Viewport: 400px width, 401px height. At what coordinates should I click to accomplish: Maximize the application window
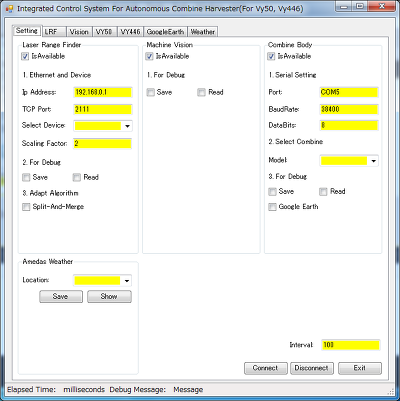[x=360, y=6]
